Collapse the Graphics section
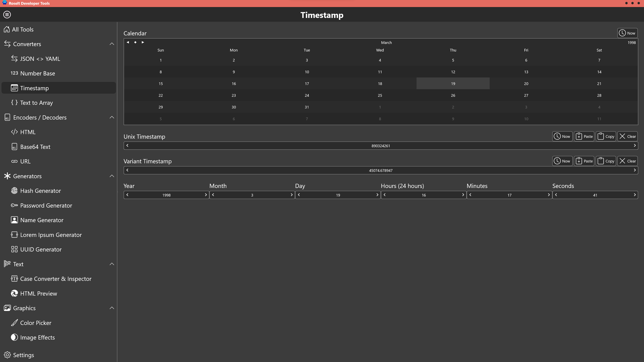This screenshot has height=362, width=644. (112, 308)
